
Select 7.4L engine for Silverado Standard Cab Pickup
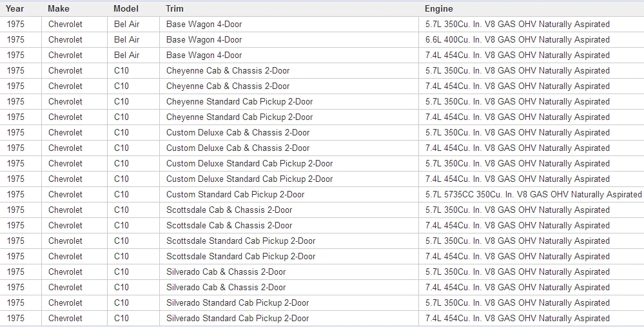click(x=531, y=319)
